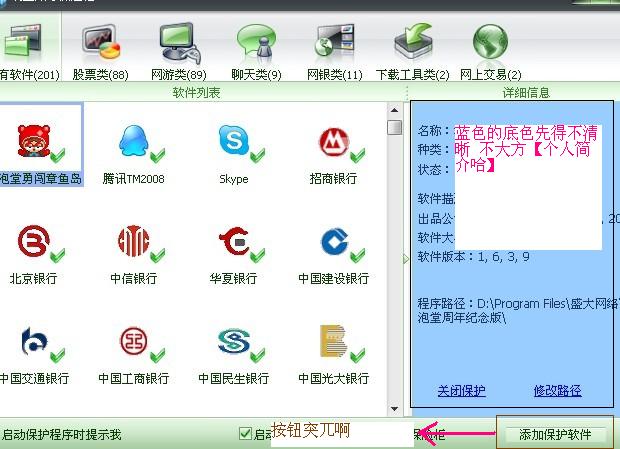Open the 聊天类(9) chat category icon
Screen dimensions: 620x449
256,42
